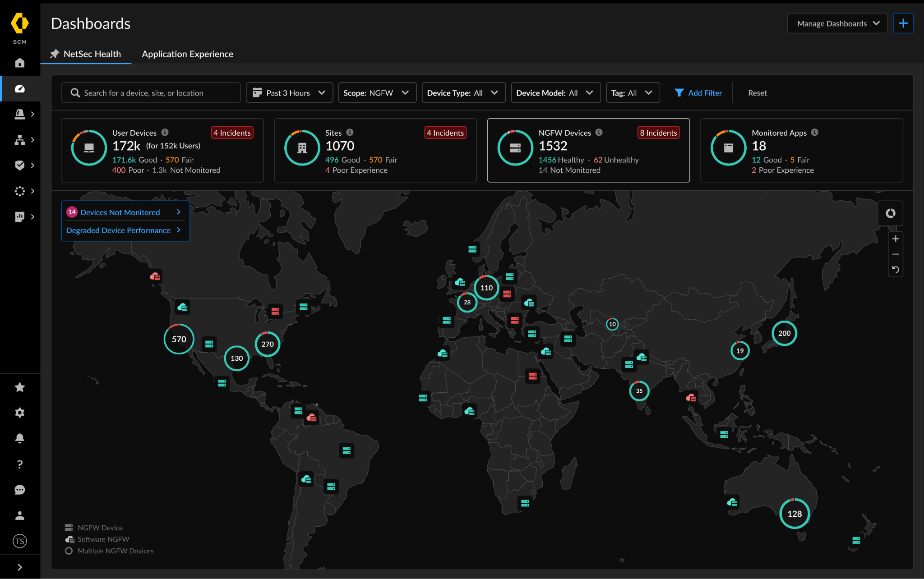This screenshot has height=579, width=924.
Task: Toggle the map chart view icon
Action: [x=890, y=213]
